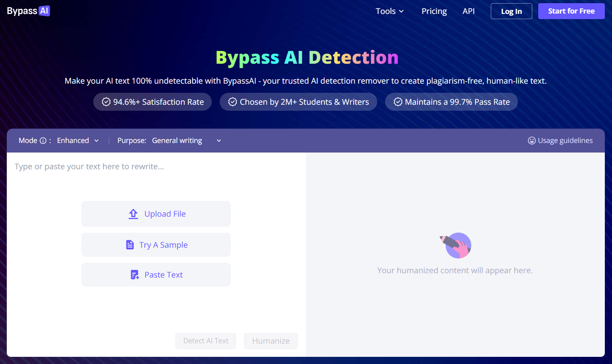Open the Enhanced mode dropdown
This screenshot has height=364, width=612.
tap(78, 140)
